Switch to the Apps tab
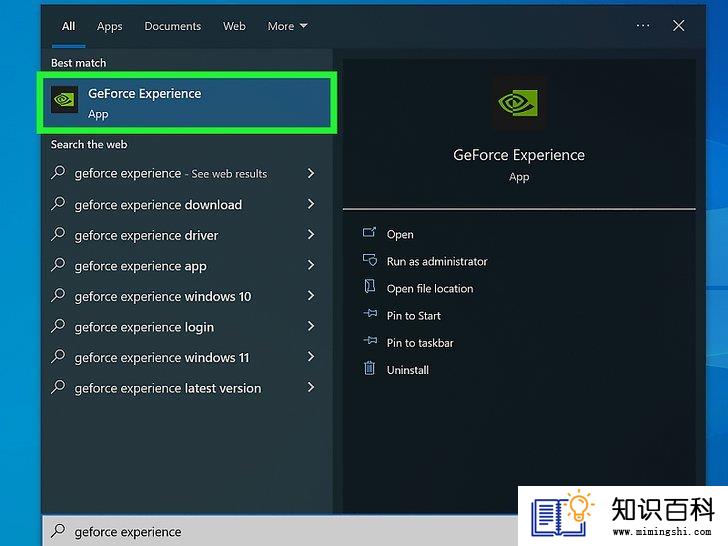 click(x=110, y=26)
